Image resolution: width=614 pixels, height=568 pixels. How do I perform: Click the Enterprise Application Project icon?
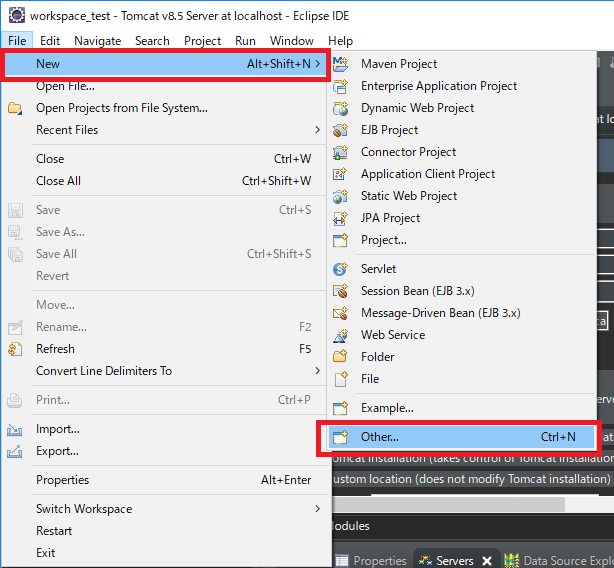click(340, 86)
